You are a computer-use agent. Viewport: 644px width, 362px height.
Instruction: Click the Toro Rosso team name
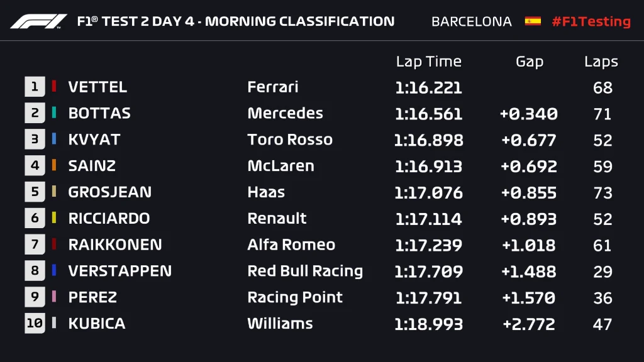coord(290,140)
